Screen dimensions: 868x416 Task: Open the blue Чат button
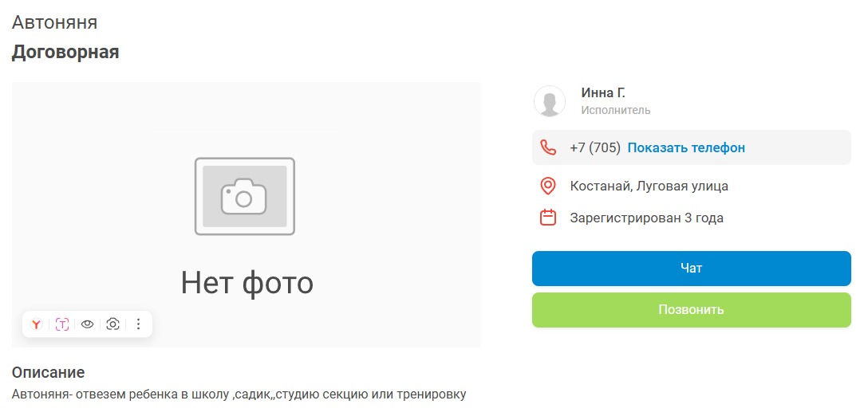pos(691,269)
